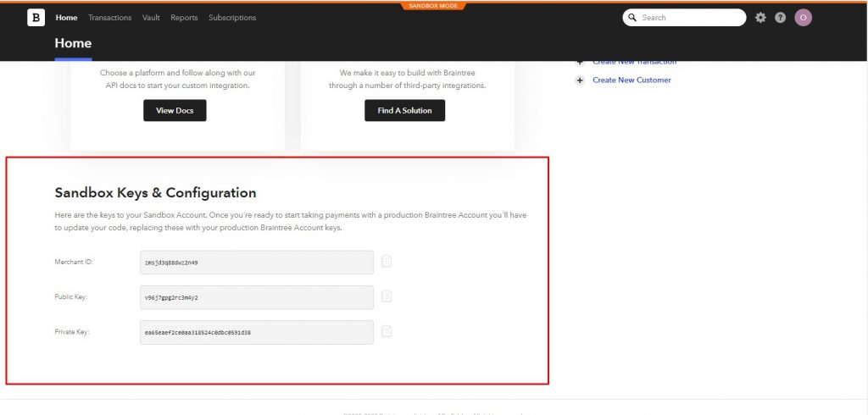
Task: Copy the Merchant ID value
Action: click(387, 261)
